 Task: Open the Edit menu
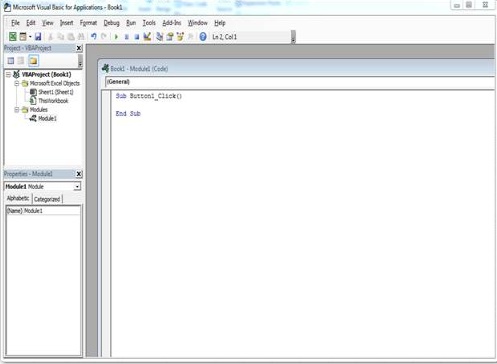[x=31, y=23]
